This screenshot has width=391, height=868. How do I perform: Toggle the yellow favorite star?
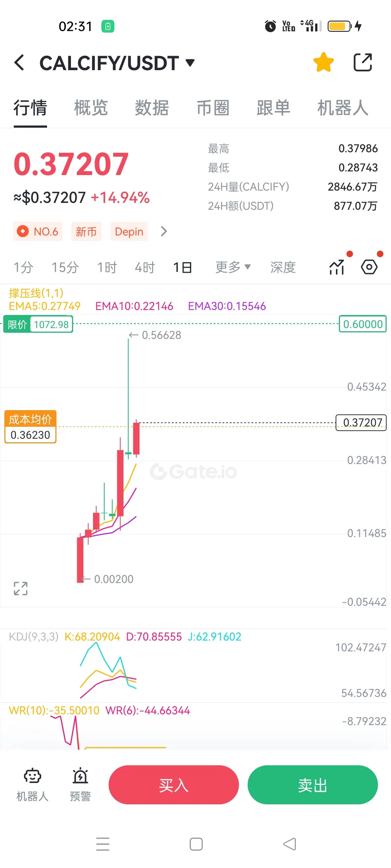[x=323, y=62]
